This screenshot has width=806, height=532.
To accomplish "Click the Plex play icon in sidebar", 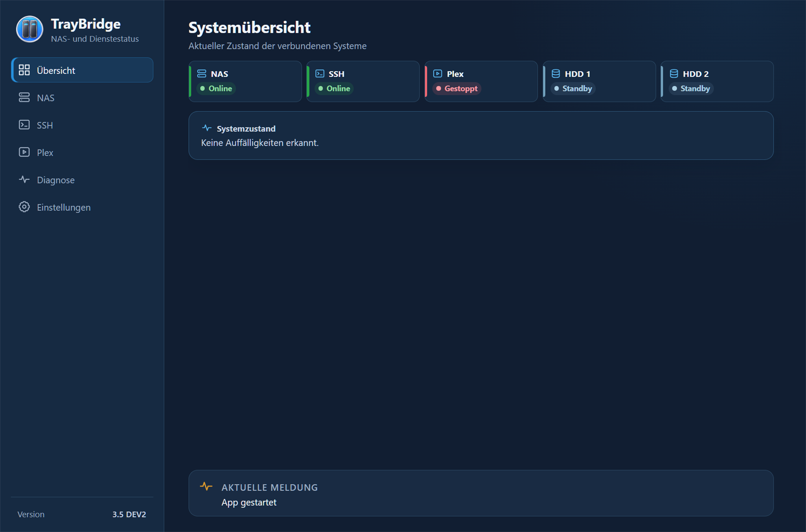I will (24, 152).
